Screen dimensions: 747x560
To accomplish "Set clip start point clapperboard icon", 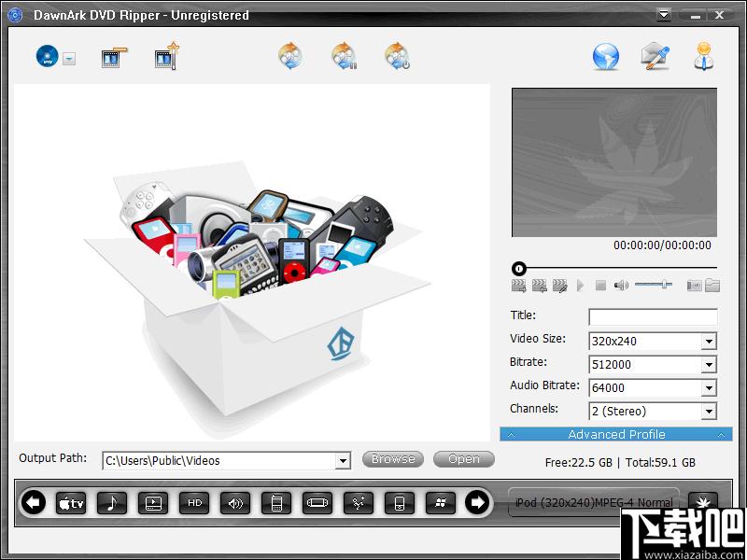I will [518, 286].
